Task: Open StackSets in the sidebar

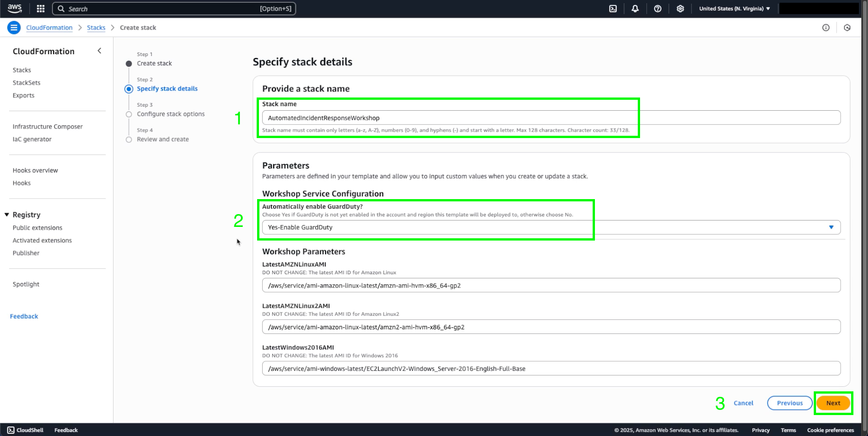Action: pyautogui.click(x=26, y=83)
